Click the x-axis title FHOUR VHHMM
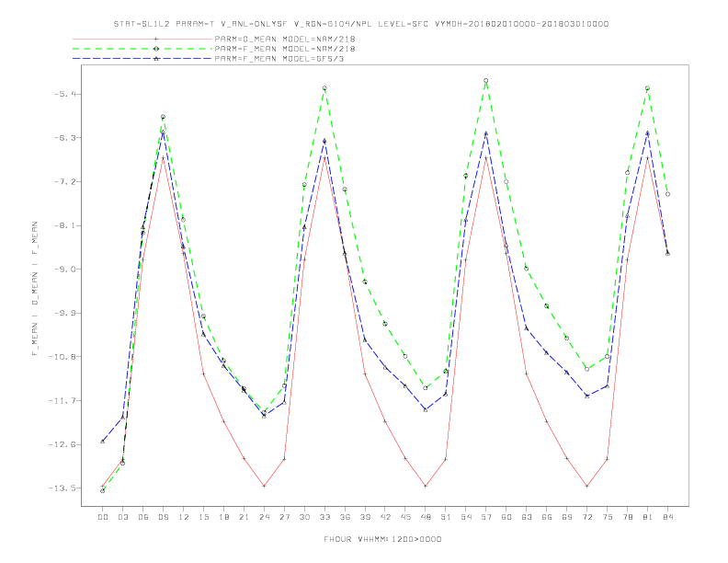728x563 pixels. tap(382, 539)
